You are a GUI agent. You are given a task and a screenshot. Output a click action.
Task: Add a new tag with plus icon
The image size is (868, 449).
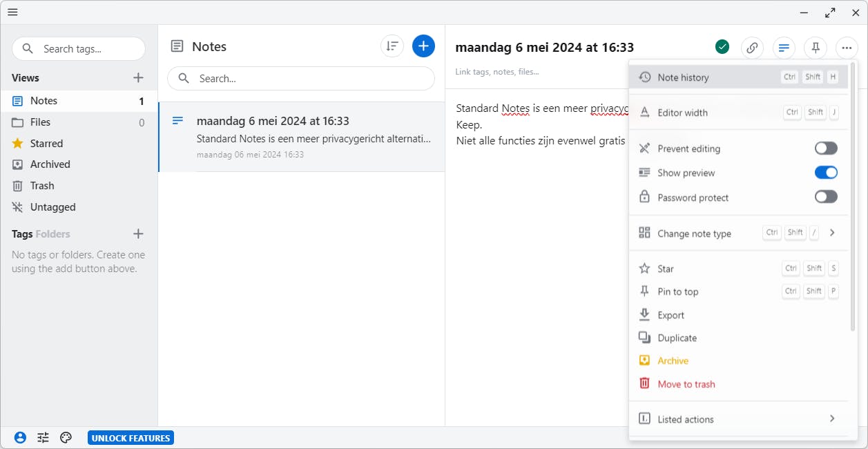click(x=138, y=233)
